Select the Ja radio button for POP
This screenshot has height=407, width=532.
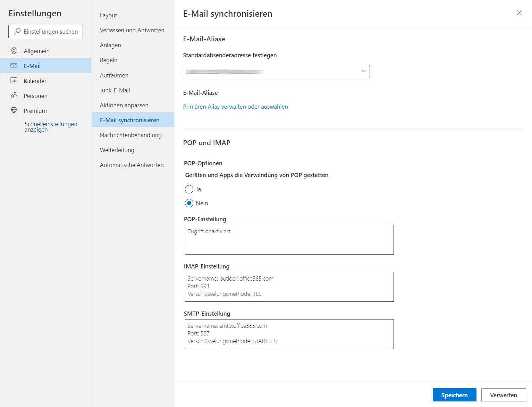coord(189,189)
